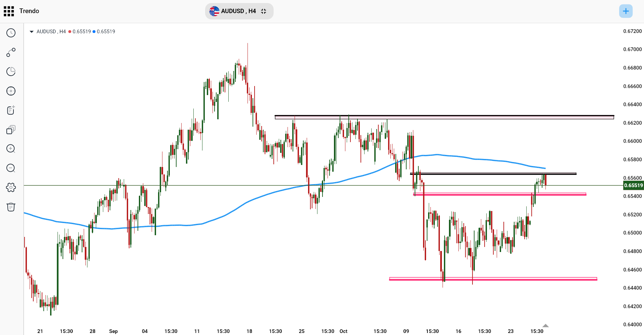This screenshot has width=644, height=335.
Task: Click the 0.65519 price label on the axis
Action: (x=634, y=185)
